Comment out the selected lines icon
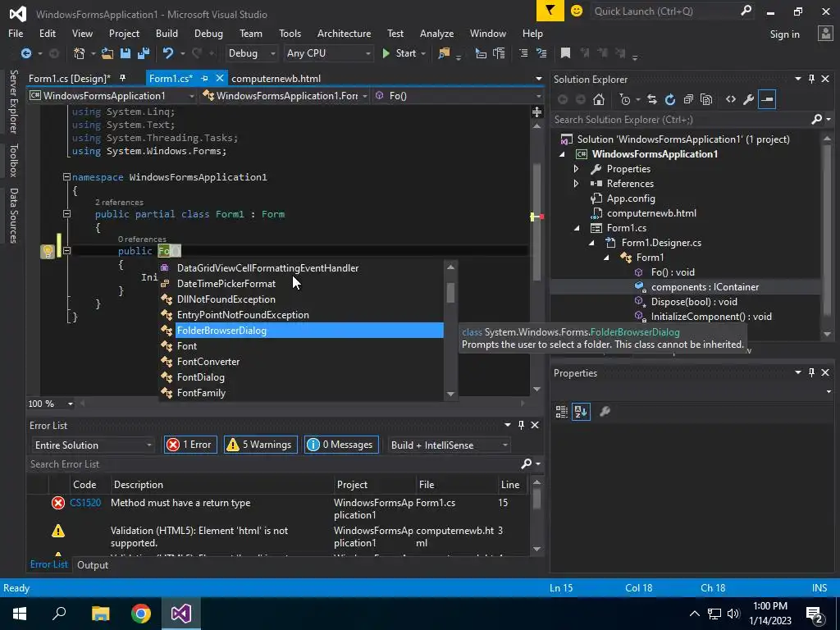 coord(523,53)
